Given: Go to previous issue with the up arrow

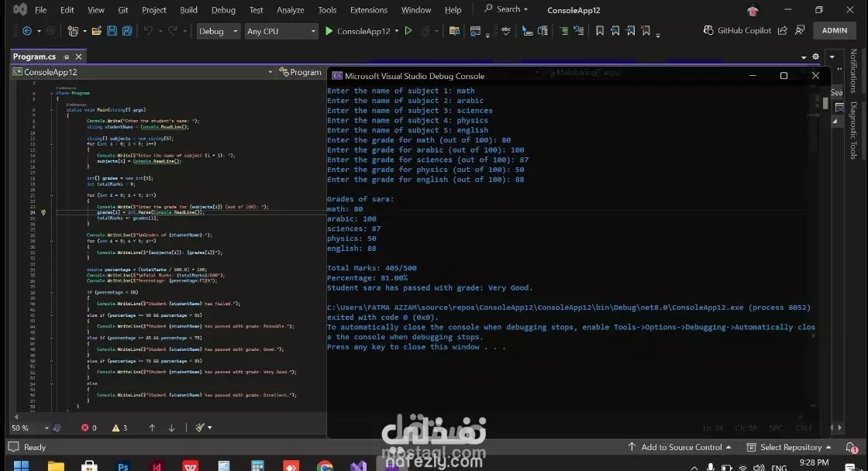Looking at the screenshot, I should pos(152,428).
